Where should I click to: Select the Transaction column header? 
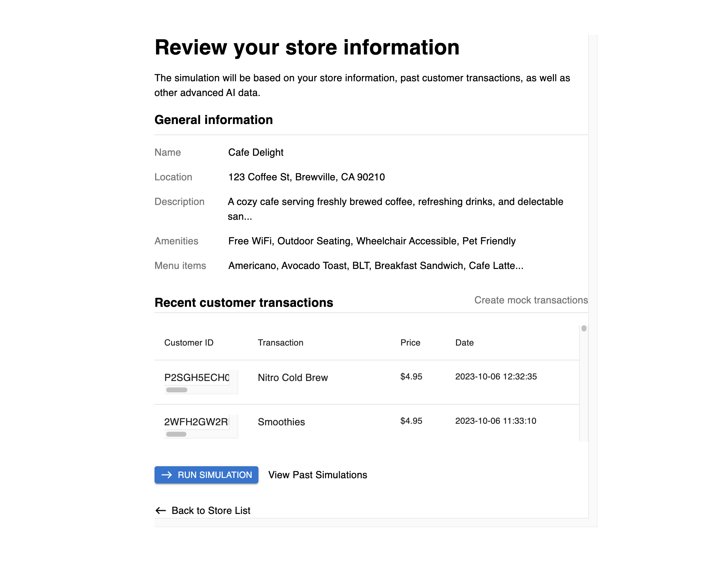pos(280,343)
